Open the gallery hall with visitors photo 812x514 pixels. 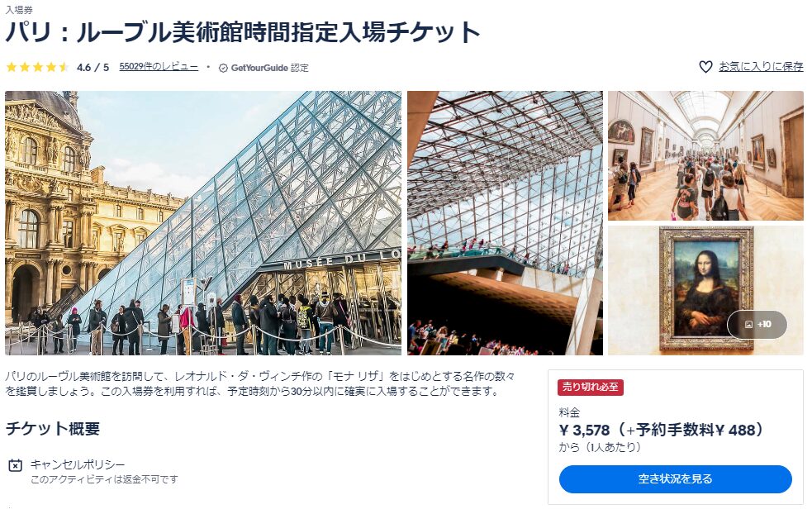pyautogui.click(x=705, y=155)
